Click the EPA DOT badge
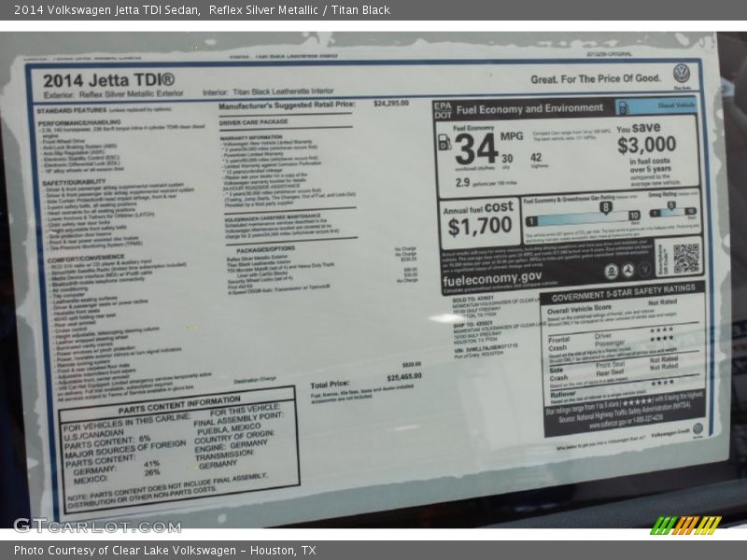The width and height of the screenshot is (747, 560). [x=443, y=110]
